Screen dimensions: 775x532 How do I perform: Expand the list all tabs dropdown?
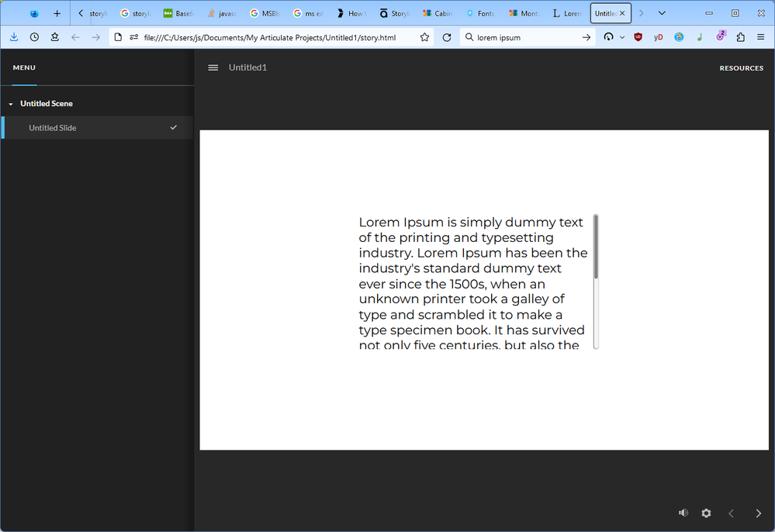pyautogui.click(x=662, y=13)
